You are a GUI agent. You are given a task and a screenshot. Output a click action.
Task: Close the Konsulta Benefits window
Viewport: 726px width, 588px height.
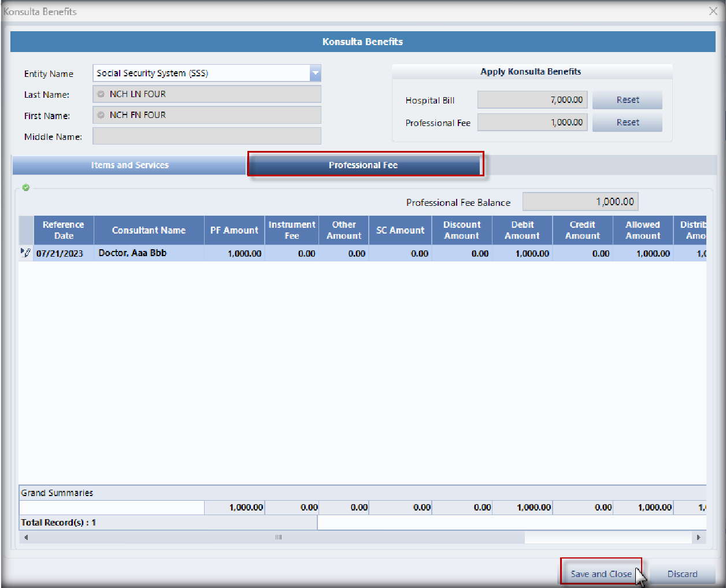pos(713,11)
